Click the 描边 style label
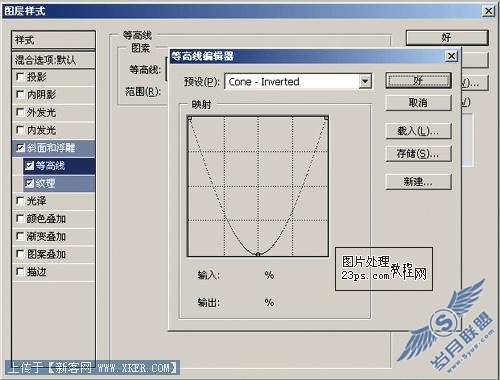This screenshot has height=380, width=500. (x=36, y=272)
